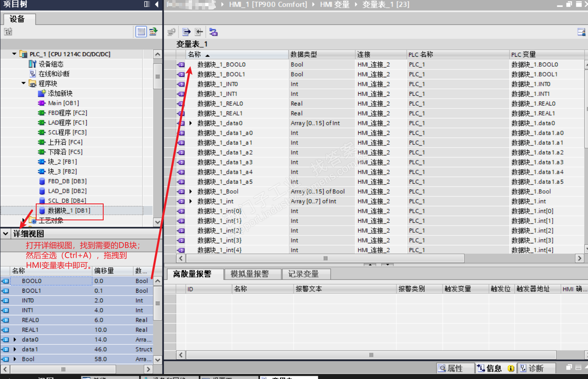The image size is (588, 379).
Task: Click HMI 变量 in the breadcrumb
Action: 335,5
